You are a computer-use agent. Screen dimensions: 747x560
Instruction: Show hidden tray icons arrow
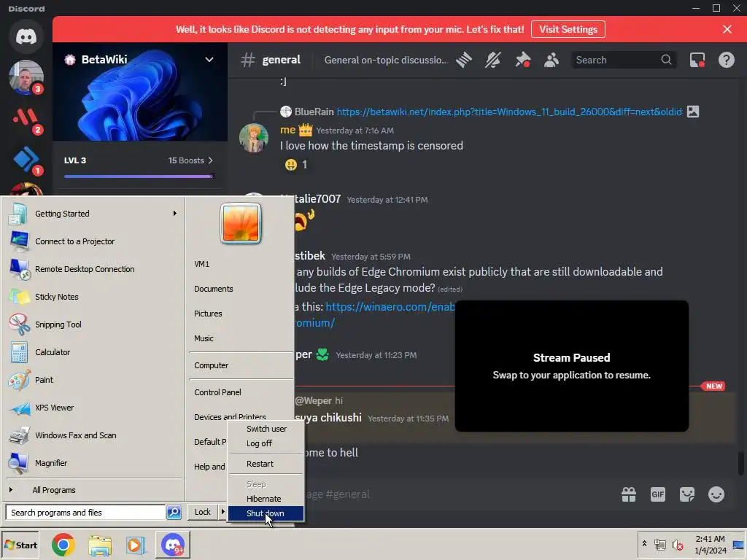tap(644, 544)
